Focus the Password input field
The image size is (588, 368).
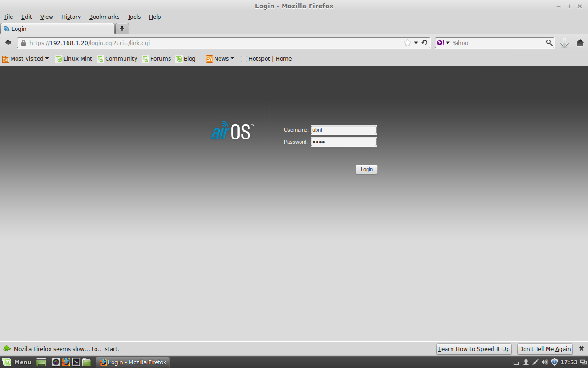click(344, 142)
